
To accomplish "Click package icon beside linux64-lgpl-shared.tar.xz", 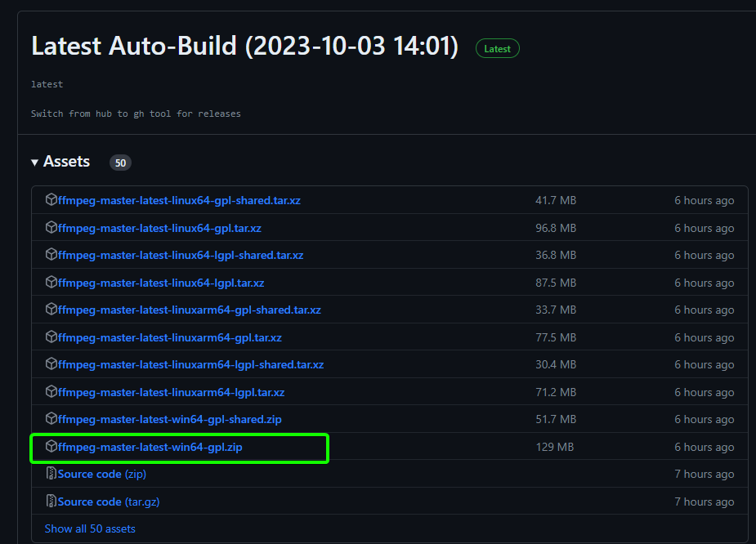I will click(x=51, y=254).
